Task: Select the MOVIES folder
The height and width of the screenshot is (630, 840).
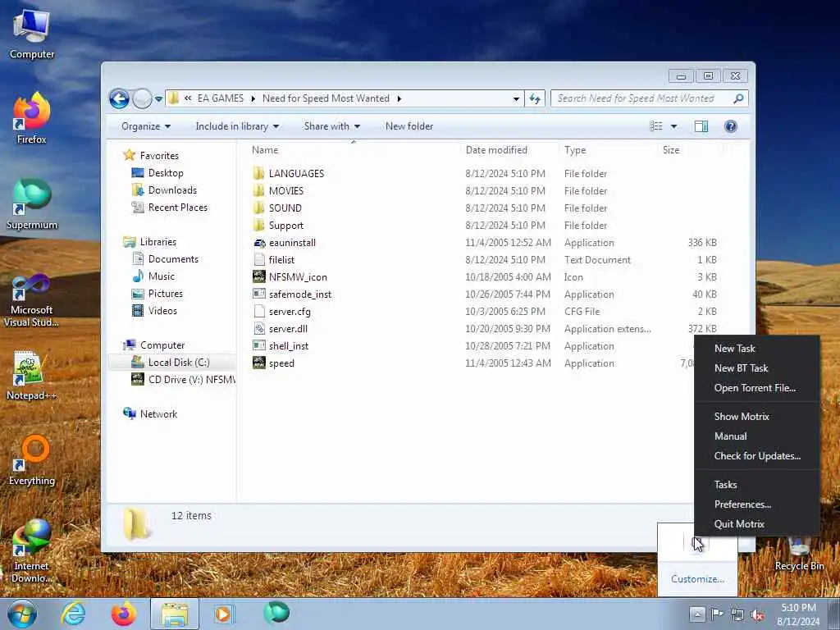Action: click(x=286, y=190)
